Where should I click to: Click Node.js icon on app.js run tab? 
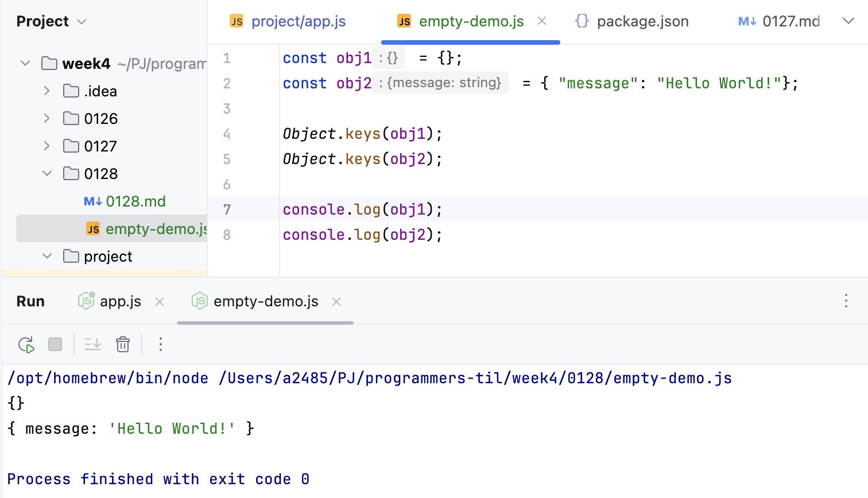(86, 301)
